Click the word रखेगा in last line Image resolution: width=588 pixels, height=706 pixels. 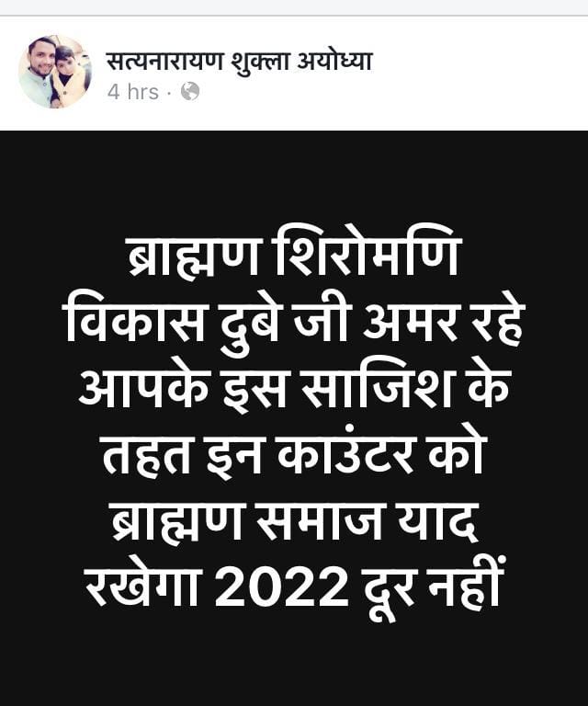(x=142, y=586)
